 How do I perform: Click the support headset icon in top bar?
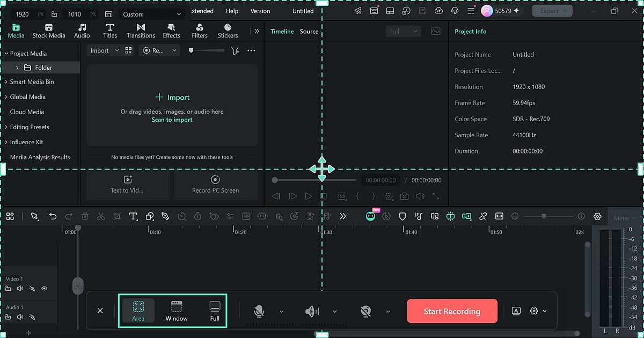(x=455, y=11)
